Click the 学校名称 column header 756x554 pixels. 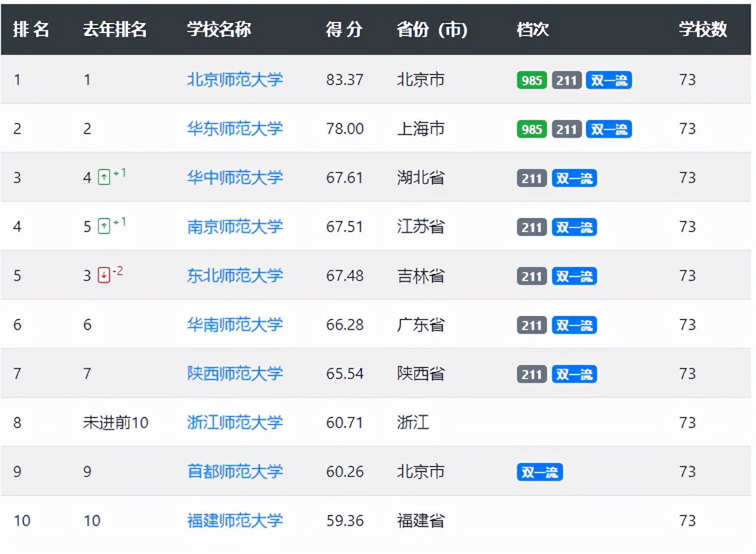pyautogui.click(x=219, y=30)
